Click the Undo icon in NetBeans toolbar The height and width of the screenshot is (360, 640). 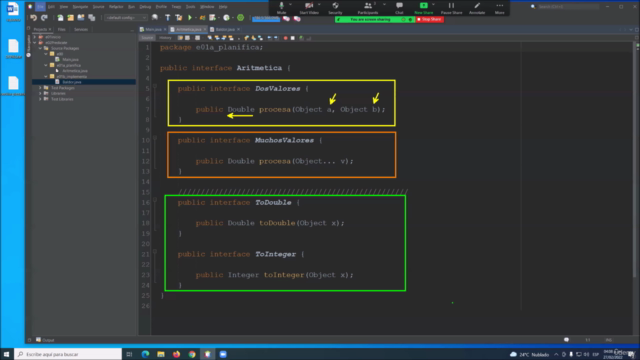point(33,18)
